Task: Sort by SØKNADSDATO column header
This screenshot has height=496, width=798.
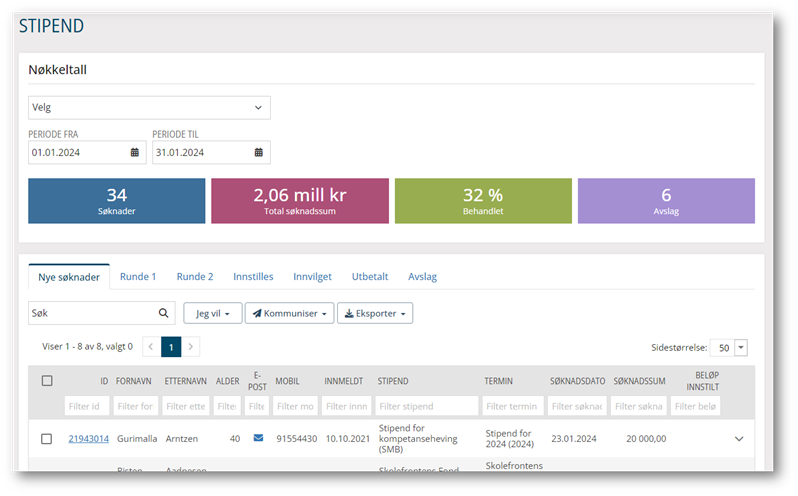Action: pos(577,381)
